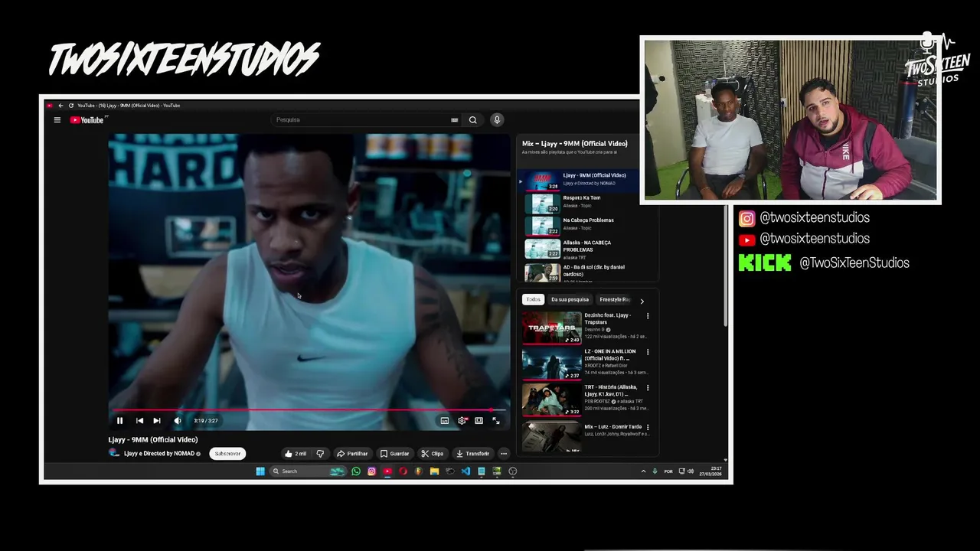Viewport: 980px width, 551px height.
Task: Open the POR language indicator
Action: [x=668, y=471]
